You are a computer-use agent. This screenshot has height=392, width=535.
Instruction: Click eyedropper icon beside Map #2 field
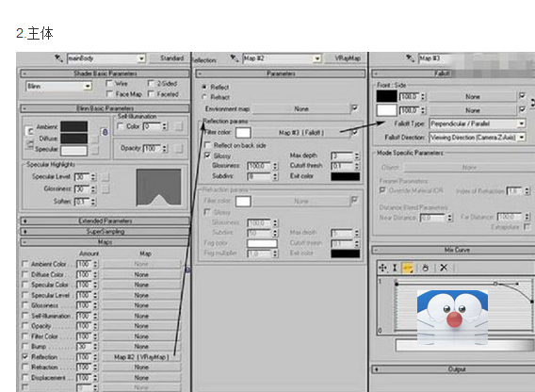click(234, 58)
